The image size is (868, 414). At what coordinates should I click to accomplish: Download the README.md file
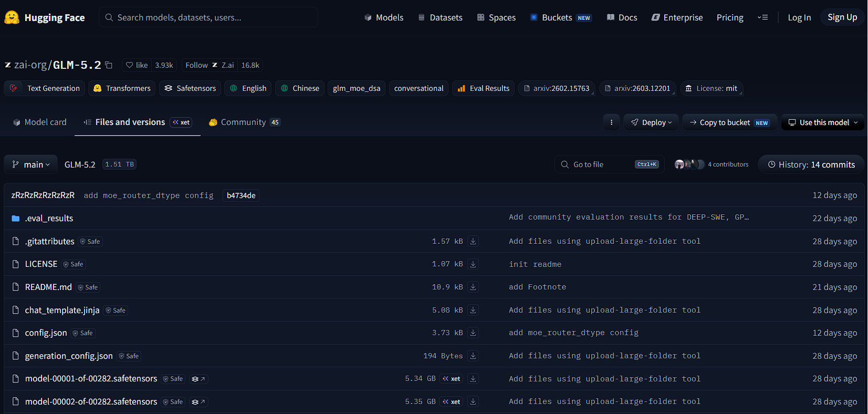tap(473, 287)
